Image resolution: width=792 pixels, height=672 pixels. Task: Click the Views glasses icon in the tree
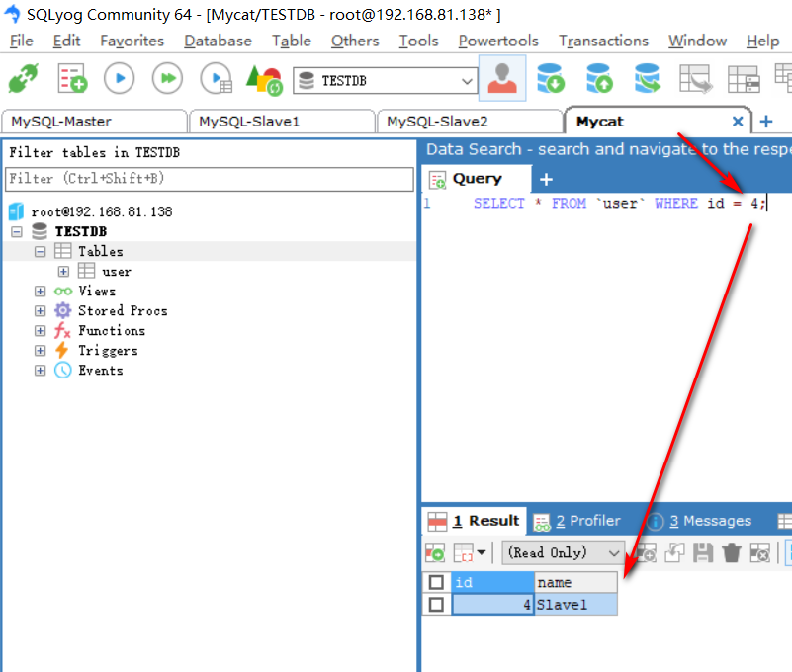pyautogui.click(x=63, y=292)
